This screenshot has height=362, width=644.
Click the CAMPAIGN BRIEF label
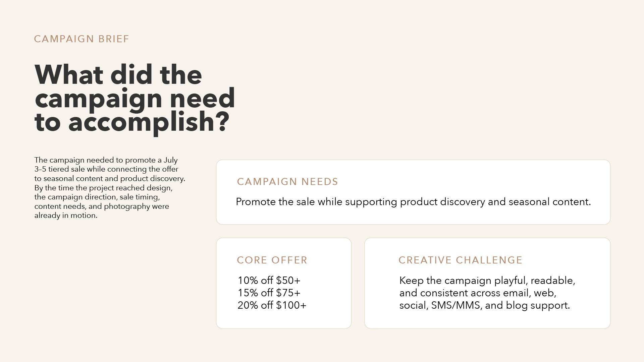(82, 39)
